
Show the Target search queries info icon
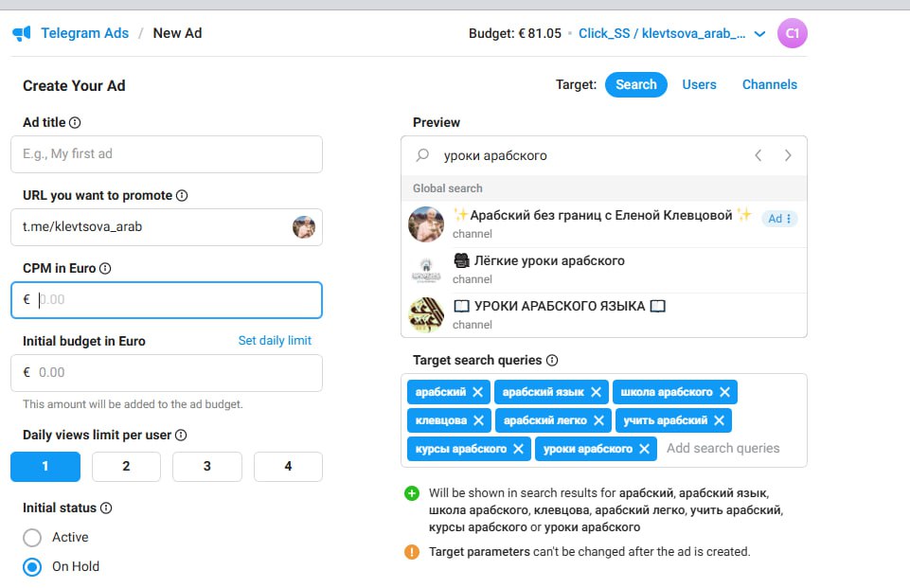click(552, 361)
